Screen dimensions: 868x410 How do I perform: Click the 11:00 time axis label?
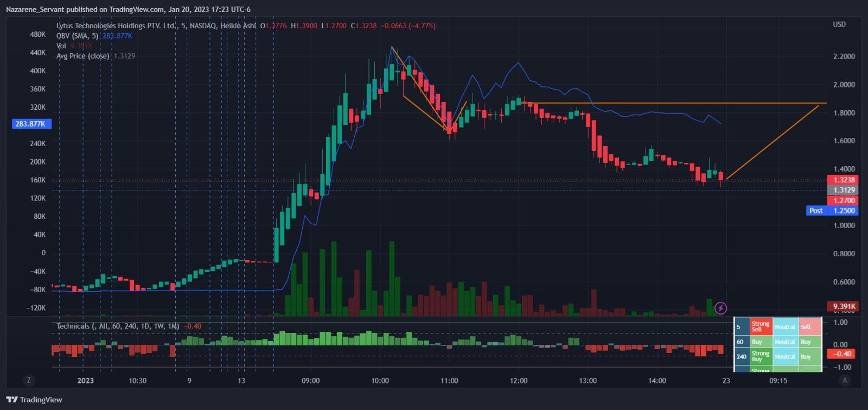[449, 381]
